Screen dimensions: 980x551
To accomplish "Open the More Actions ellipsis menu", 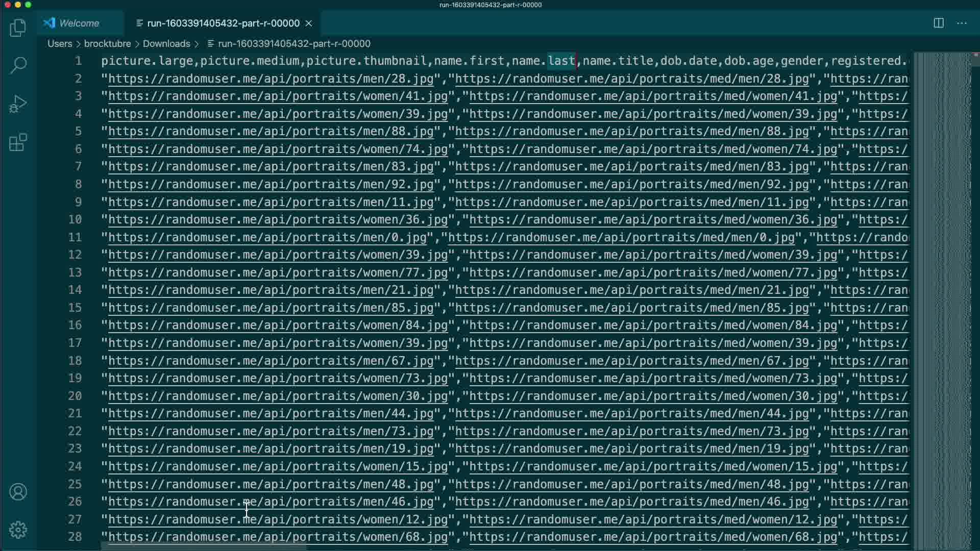I will 962,23.
